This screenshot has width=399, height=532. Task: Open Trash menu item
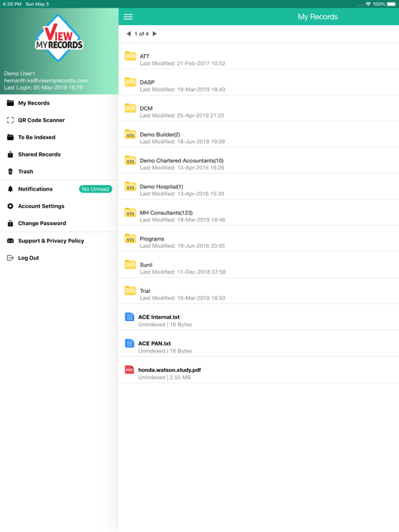coord(26,171)
